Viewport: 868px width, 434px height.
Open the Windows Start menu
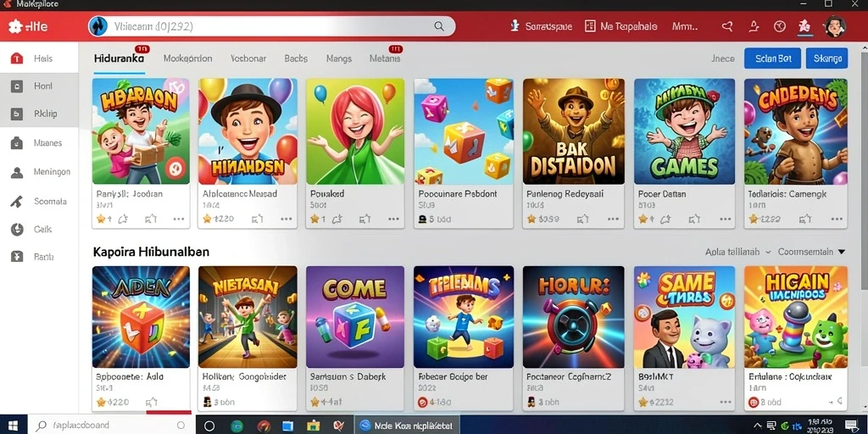tap(14, 426)
